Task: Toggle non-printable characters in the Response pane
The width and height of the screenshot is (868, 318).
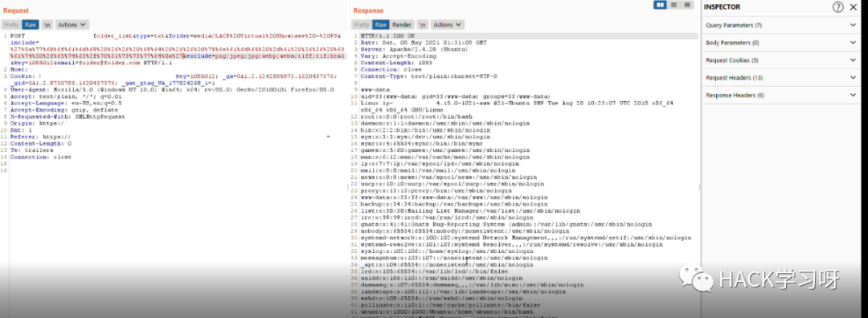Action: pos(423,25)
